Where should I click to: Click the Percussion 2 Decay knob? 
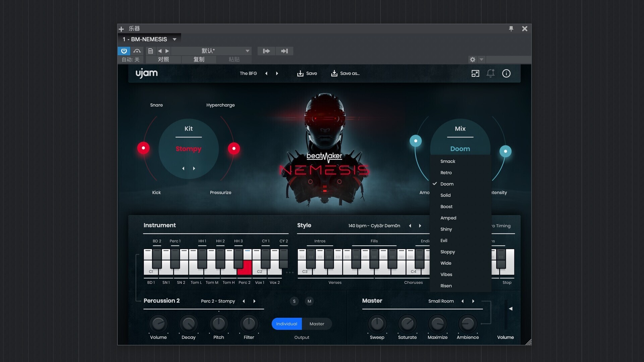(x=189, y=323)
